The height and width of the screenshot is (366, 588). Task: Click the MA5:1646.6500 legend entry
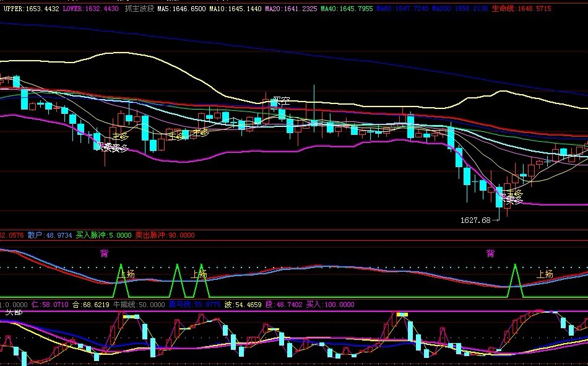click(x=181, y=9)
